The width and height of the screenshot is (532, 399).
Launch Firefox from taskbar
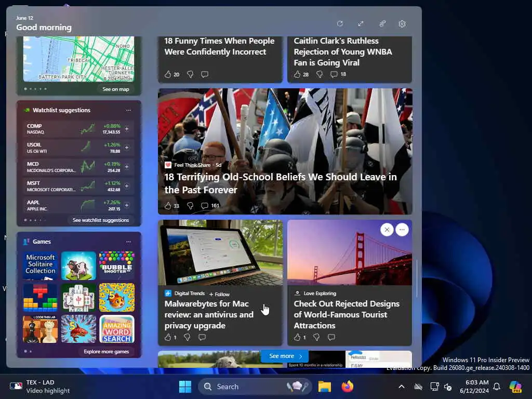(x=348, y=387)
